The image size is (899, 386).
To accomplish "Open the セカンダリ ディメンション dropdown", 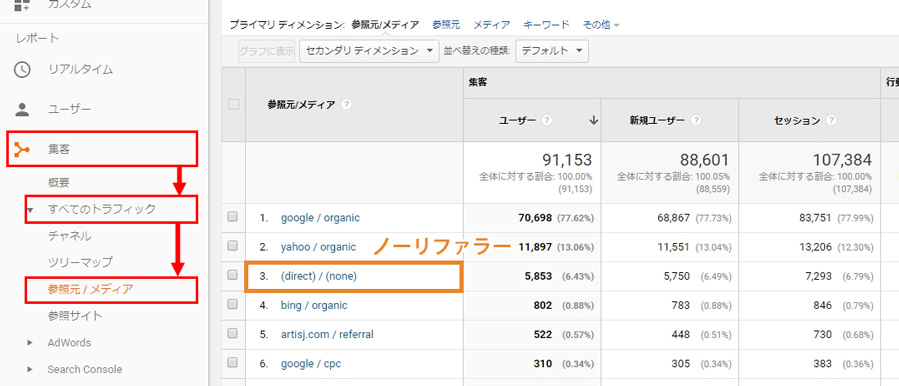I will pyautogui.click(x=369, y=51).
